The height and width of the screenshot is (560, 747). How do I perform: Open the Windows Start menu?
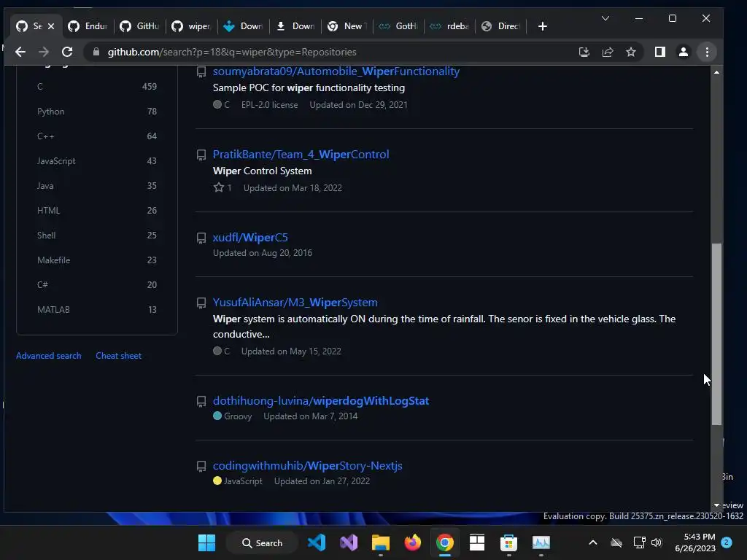(206, 542)
